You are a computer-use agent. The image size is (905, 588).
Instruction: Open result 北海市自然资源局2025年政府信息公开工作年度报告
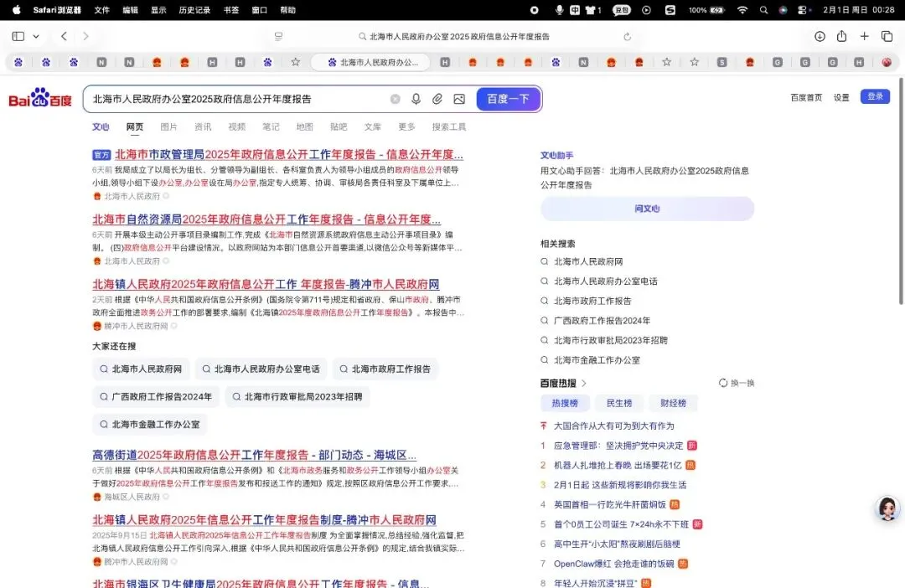tap(266, 219)
